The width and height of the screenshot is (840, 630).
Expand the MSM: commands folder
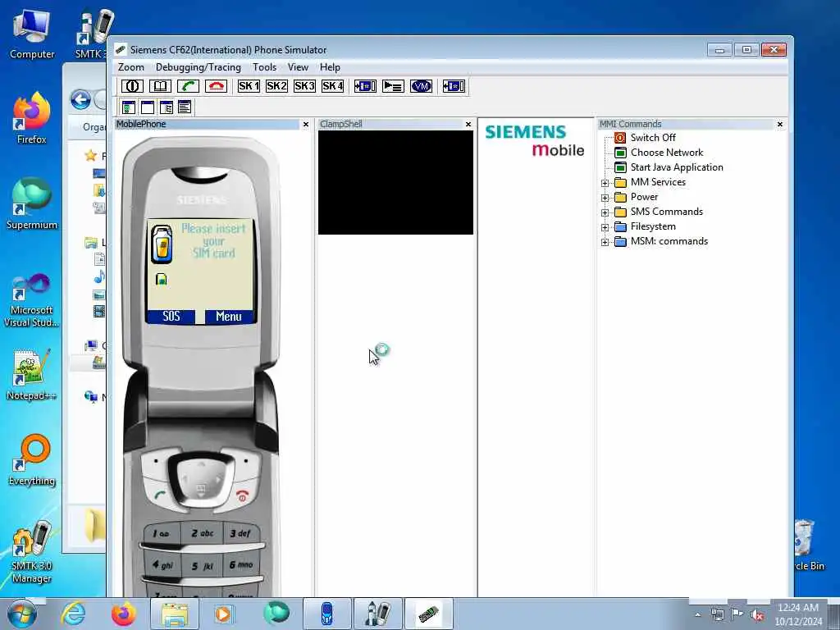click(605, 242)
